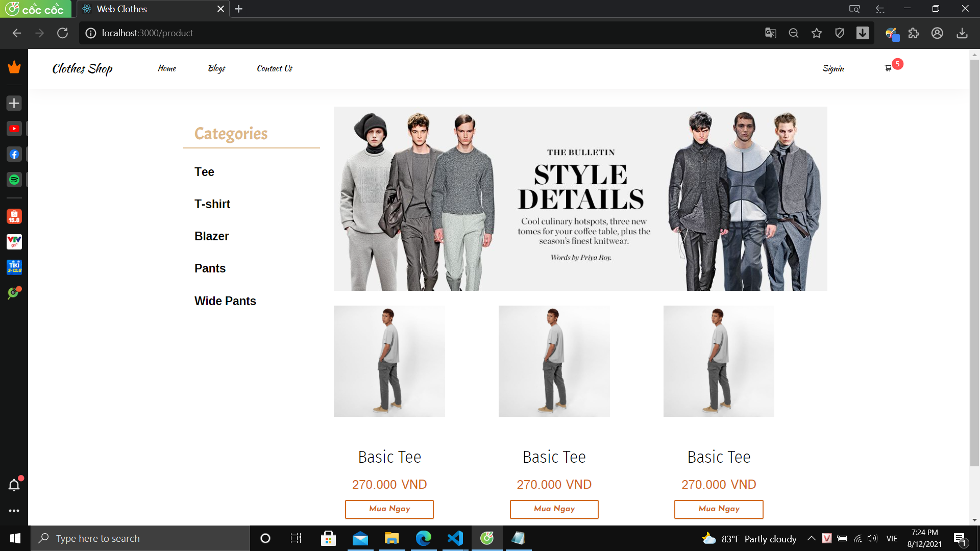Image resolution: width=980 pixels, height=551 pixels.
Task: Go back to previous page
Action: coord(17,33)
